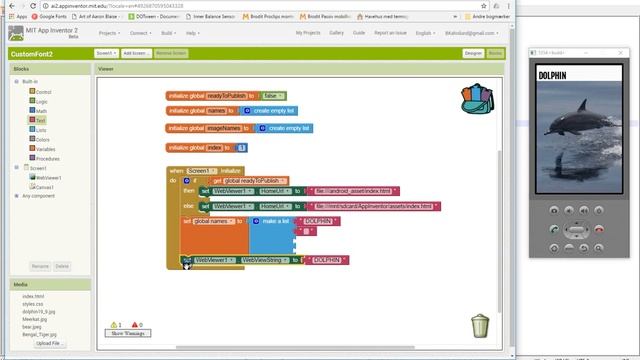Click the Rename button in Blocks panel
Viewport: 640px width, 360px height.
(x=40, y=266)
